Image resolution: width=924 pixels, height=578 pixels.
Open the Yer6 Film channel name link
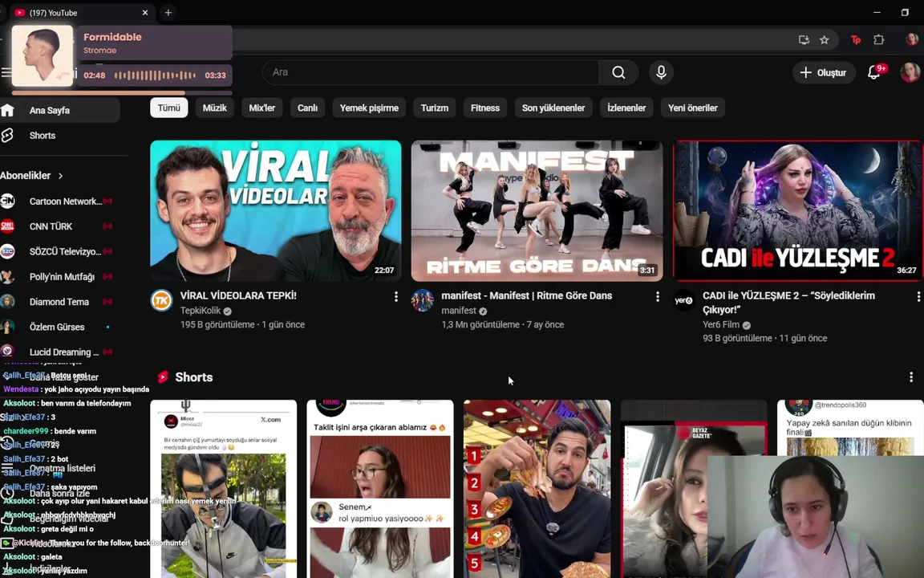(721, 324)
